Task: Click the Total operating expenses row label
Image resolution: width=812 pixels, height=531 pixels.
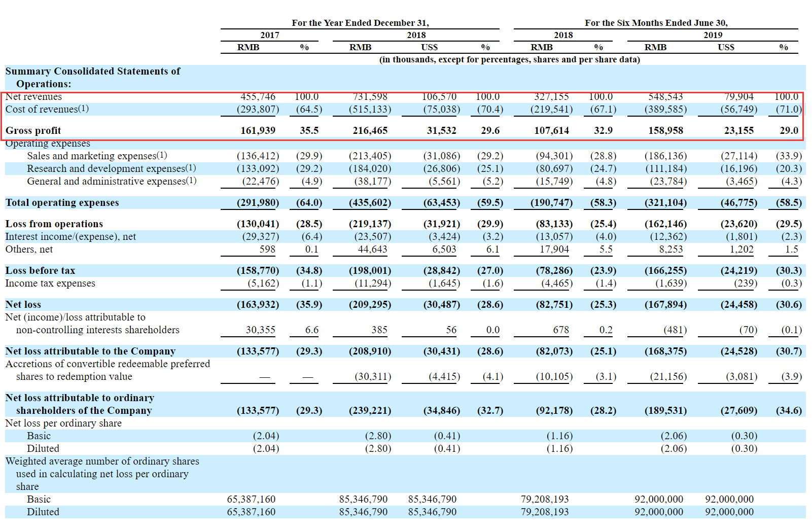Action: 62,202
